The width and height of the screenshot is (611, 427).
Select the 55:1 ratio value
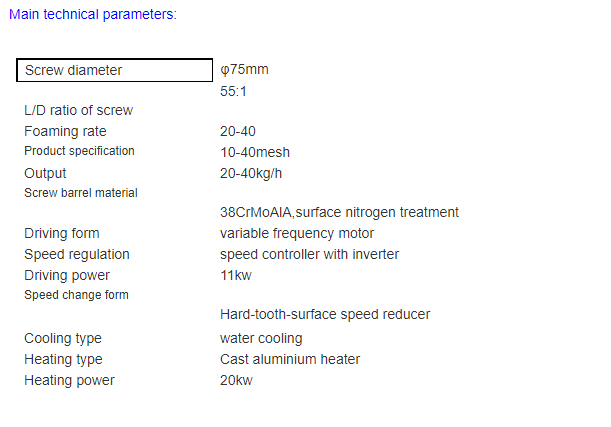coord(235,91)
